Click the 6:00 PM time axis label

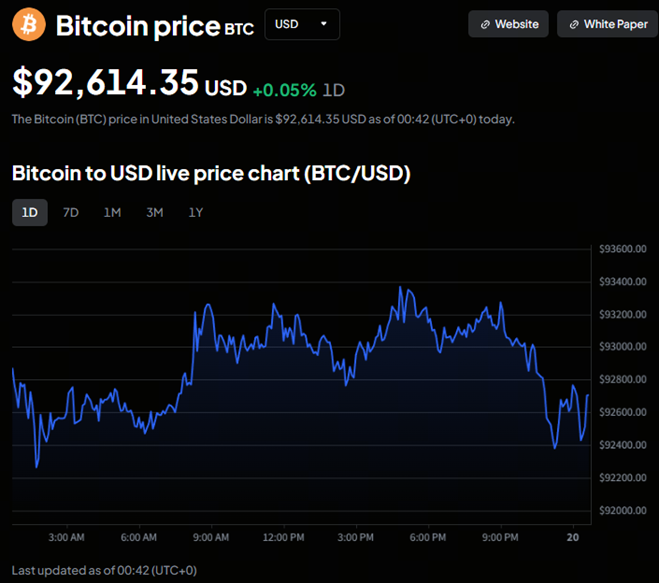[x=428, y=538]
